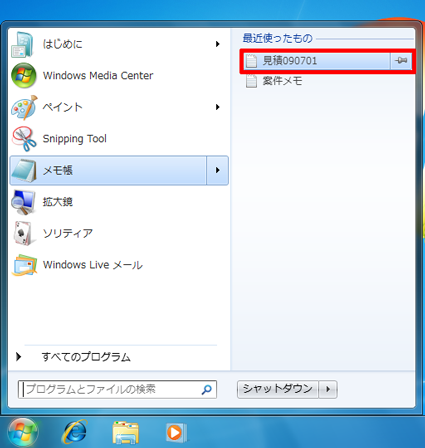Open shutdown options arrow menu
This screenshot has width=425, height=448.
(328, 389)
